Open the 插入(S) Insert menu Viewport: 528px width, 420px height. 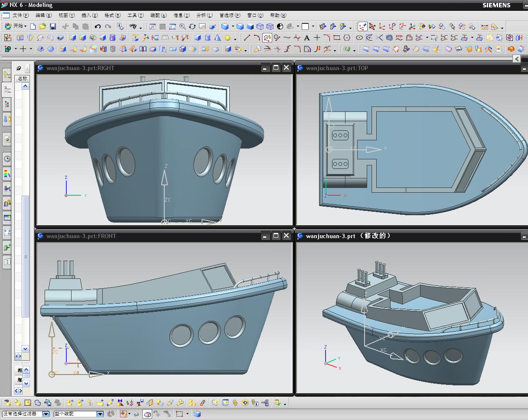click(89, 15)
